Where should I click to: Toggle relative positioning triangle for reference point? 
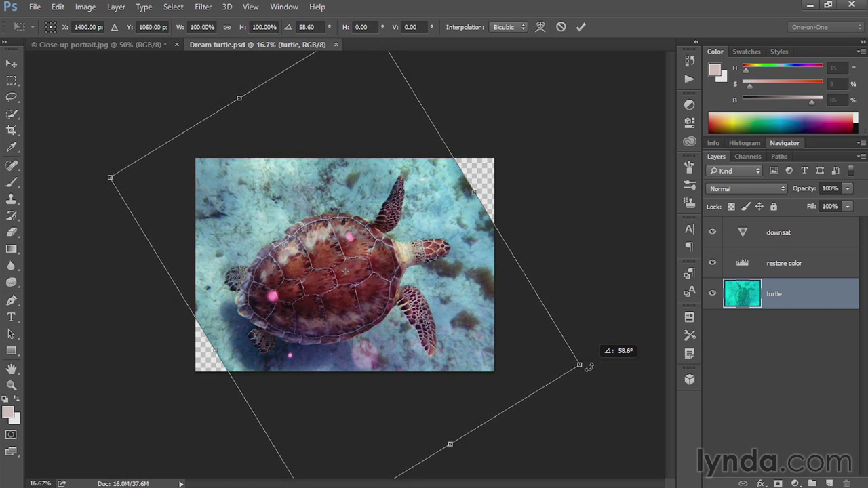click(114, 27)
